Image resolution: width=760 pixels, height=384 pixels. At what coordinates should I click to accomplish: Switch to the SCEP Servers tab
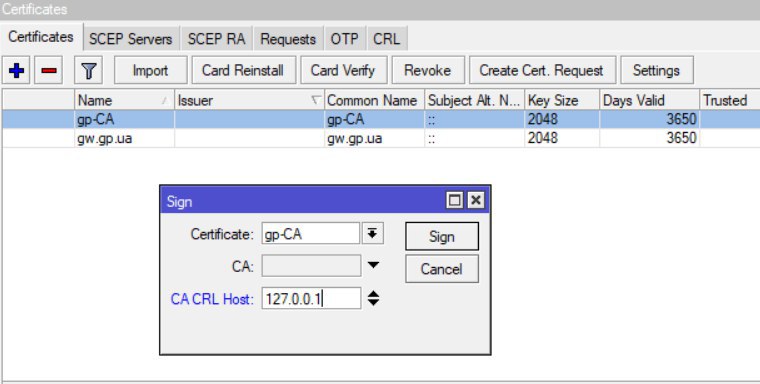(x=131, y=39)
